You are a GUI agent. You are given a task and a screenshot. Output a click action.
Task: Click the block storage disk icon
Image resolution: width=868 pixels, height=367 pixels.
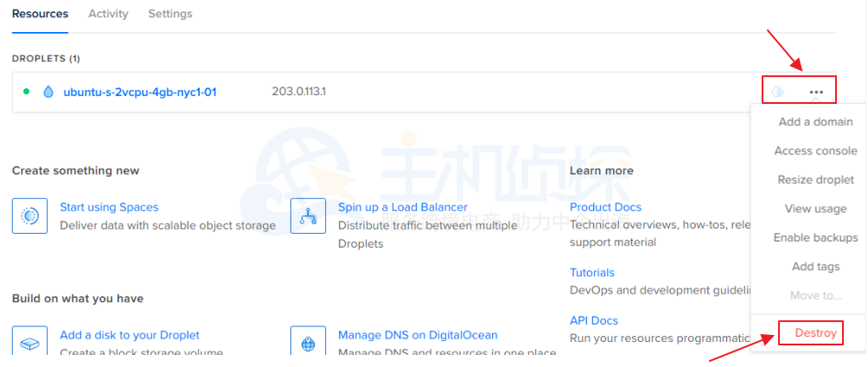[29, 342]
